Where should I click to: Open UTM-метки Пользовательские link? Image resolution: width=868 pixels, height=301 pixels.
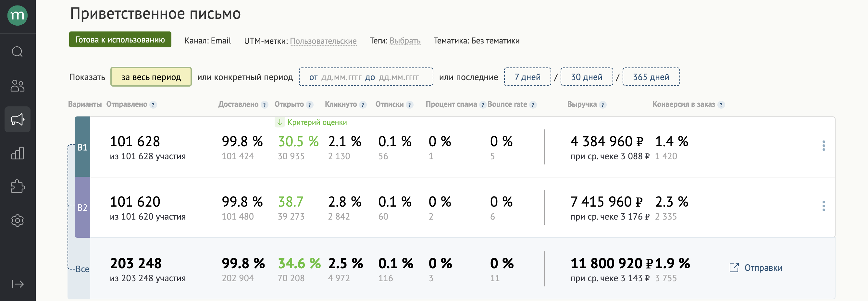(x=323, y=41)
